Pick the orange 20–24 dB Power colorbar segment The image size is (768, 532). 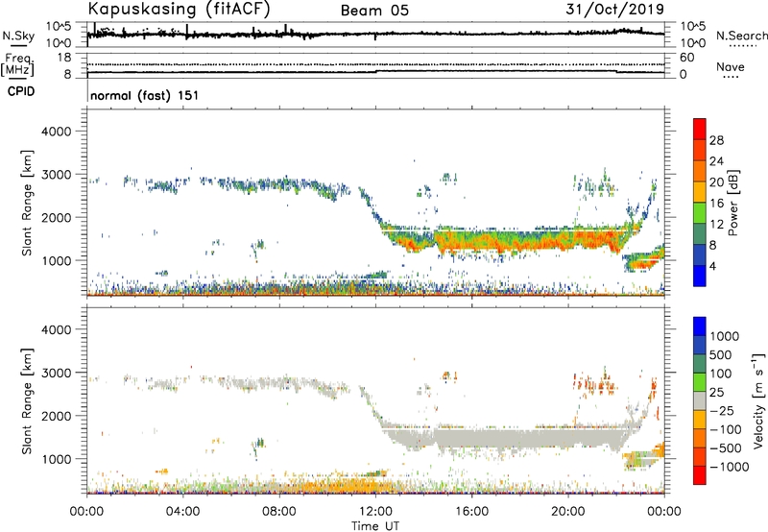tap(700, 171)
